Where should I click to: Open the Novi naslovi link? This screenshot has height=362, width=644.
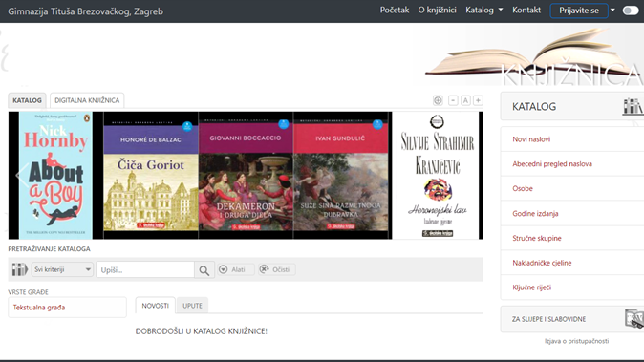(531, 139)
